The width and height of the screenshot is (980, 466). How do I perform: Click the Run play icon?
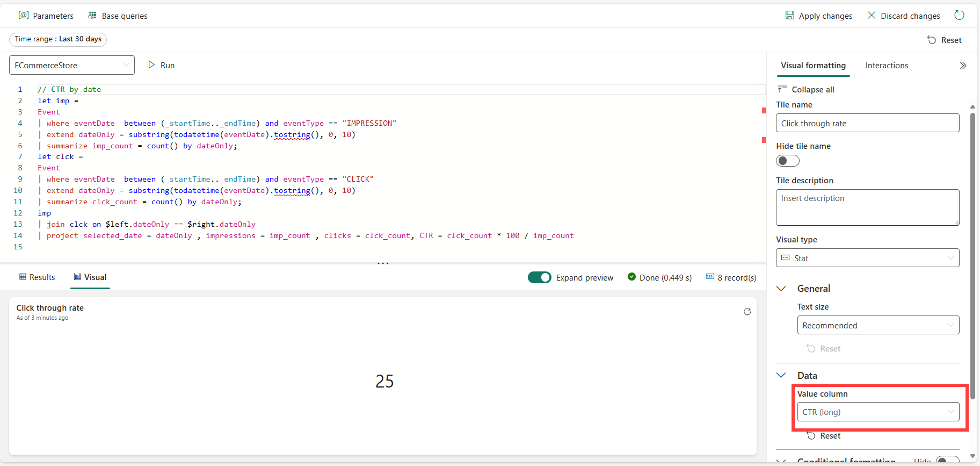[x=151, y=65]
